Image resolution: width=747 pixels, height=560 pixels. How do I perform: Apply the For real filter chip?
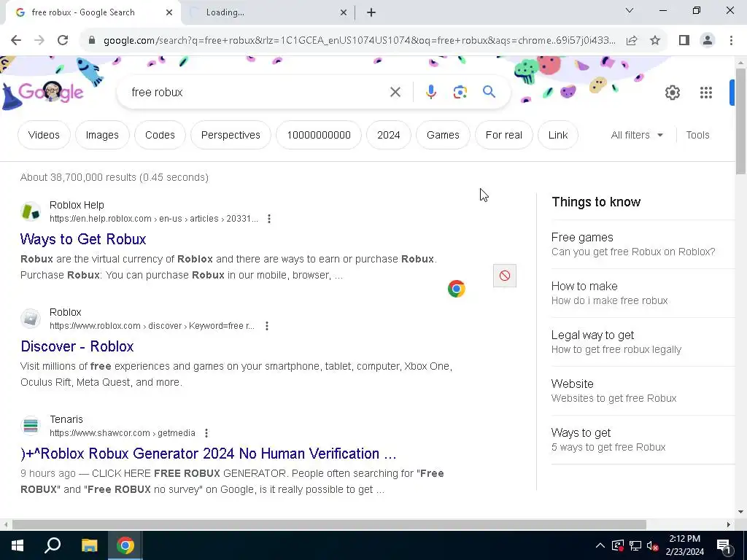coord(504,135)
